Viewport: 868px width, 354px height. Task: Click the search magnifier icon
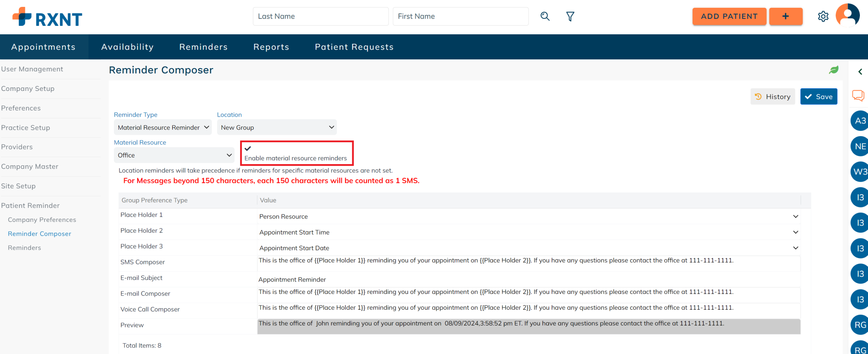coord(545,16)
